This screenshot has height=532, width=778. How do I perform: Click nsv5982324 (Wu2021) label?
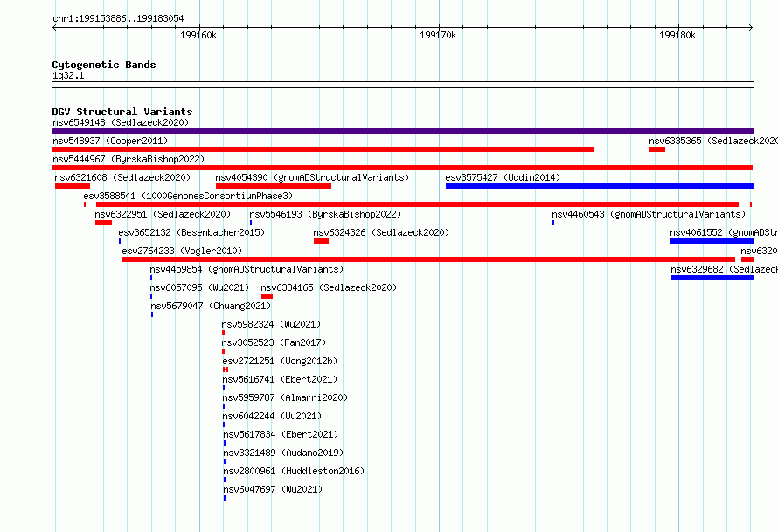click(271, 324)
